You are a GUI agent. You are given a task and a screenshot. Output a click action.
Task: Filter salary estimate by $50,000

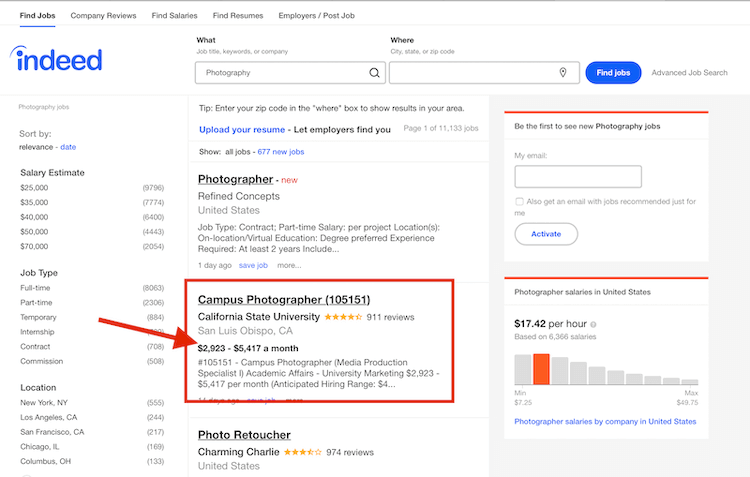[x=34, y=231]
